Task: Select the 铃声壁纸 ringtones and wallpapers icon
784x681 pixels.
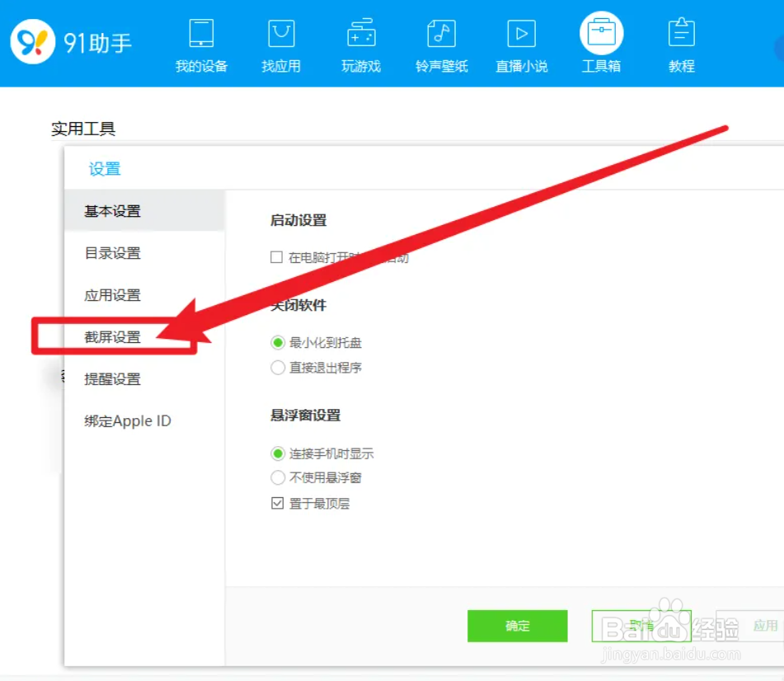Action: [x=440, y=41]
